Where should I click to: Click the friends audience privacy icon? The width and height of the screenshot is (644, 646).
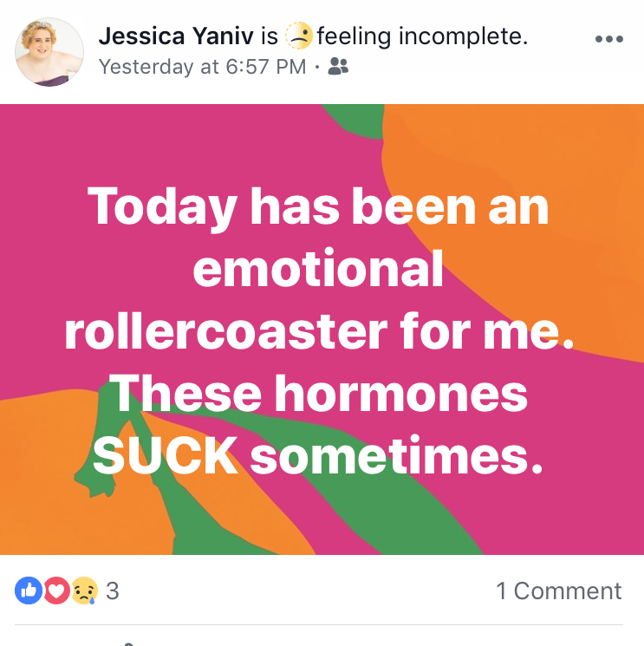point(338,66)
